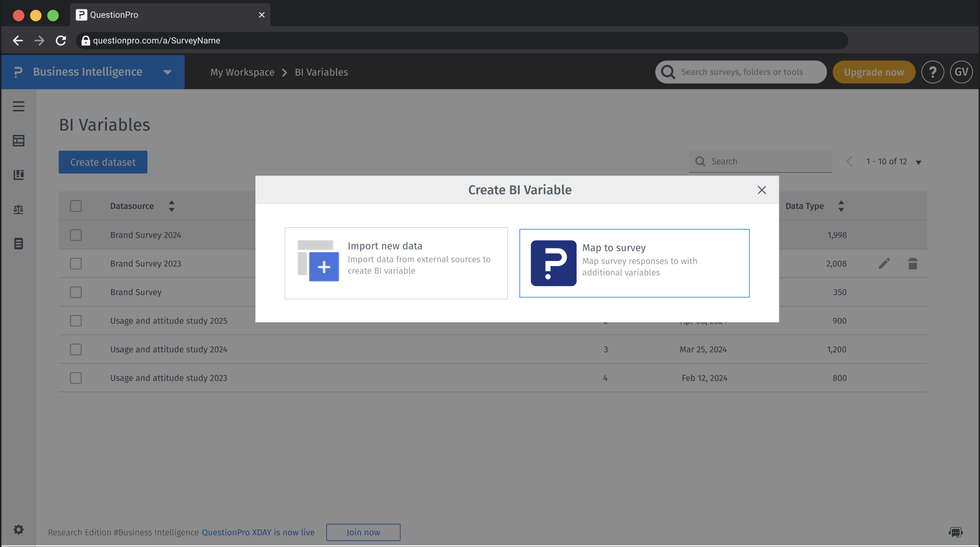Image resolution: width=980 pixels, height=547 pixels.
Task: Select the Map to survey option
Action: [x=634, y=263]
